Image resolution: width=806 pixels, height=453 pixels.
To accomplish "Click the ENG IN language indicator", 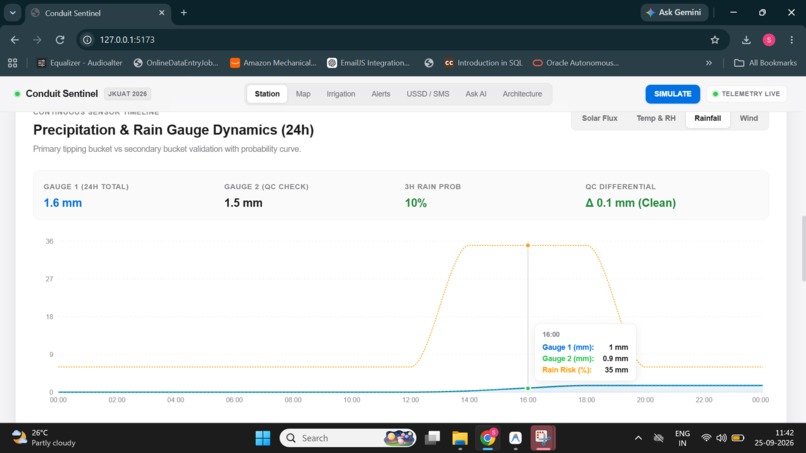I will pyautogui.click(x=682, y=438).
